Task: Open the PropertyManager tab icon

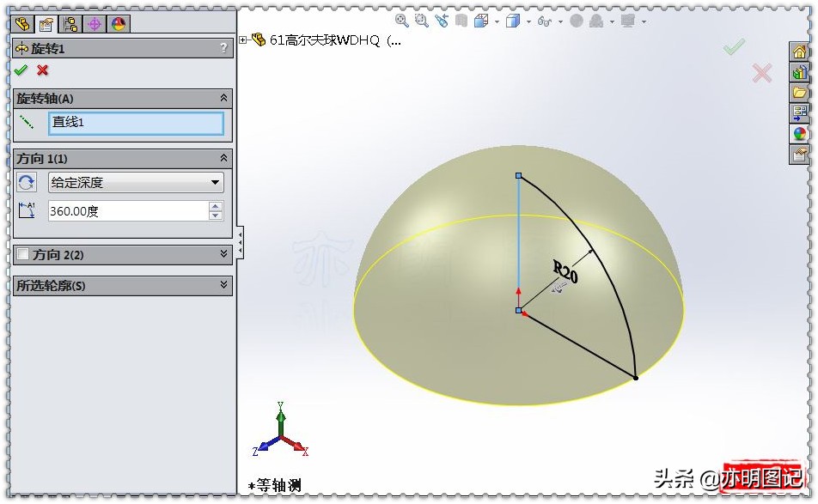Action: [x=46, y=23]
